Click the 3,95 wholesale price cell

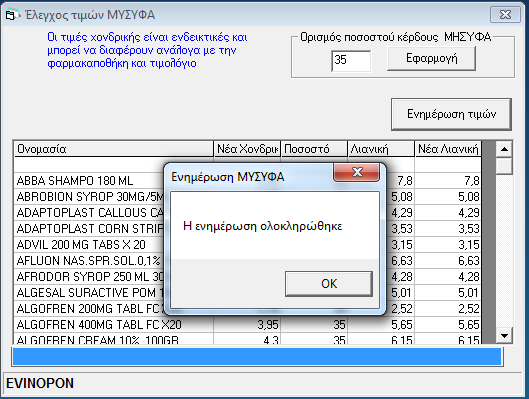coord(247,325)
